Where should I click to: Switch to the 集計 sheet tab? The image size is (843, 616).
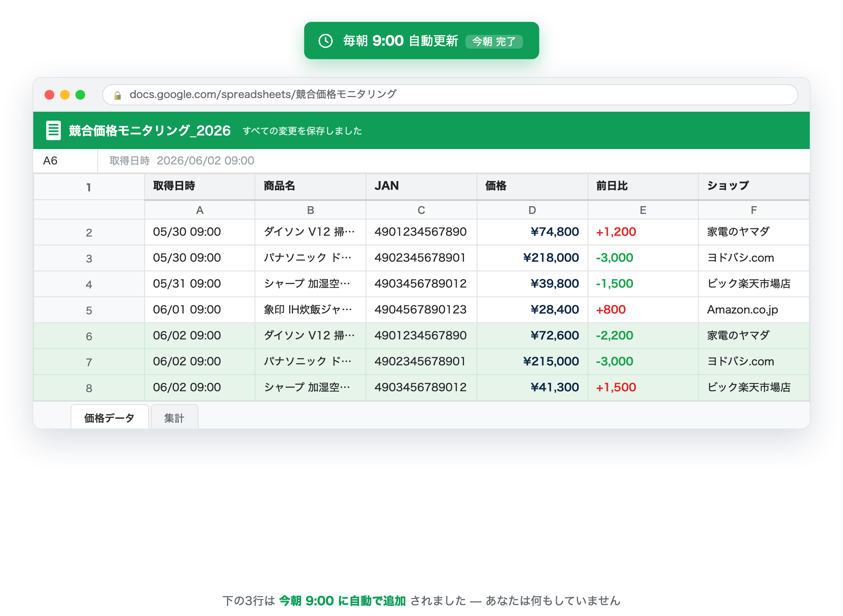click(x=174, y=417)
